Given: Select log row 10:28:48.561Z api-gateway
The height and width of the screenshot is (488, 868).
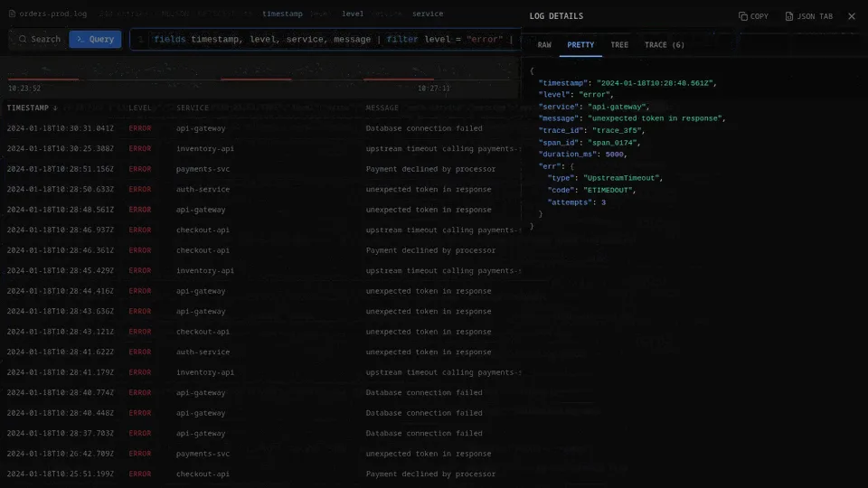Looking at the screenshot, I should (260, 210).
